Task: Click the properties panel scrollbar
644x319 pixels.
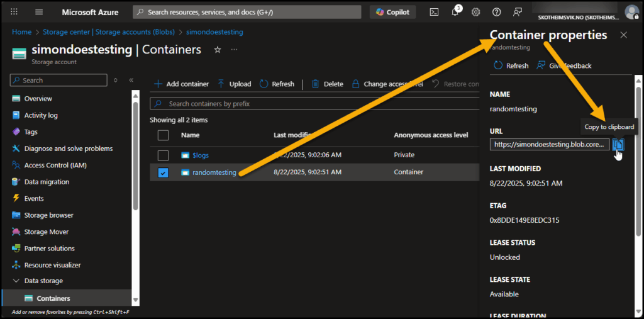Action: pos(638,160)
